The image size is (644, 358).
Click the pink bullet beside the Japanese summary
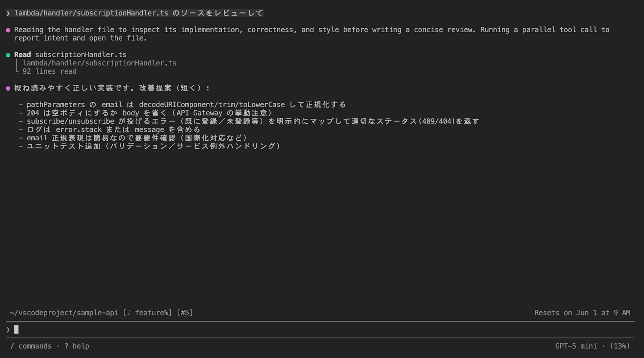[x=8, y=89]
